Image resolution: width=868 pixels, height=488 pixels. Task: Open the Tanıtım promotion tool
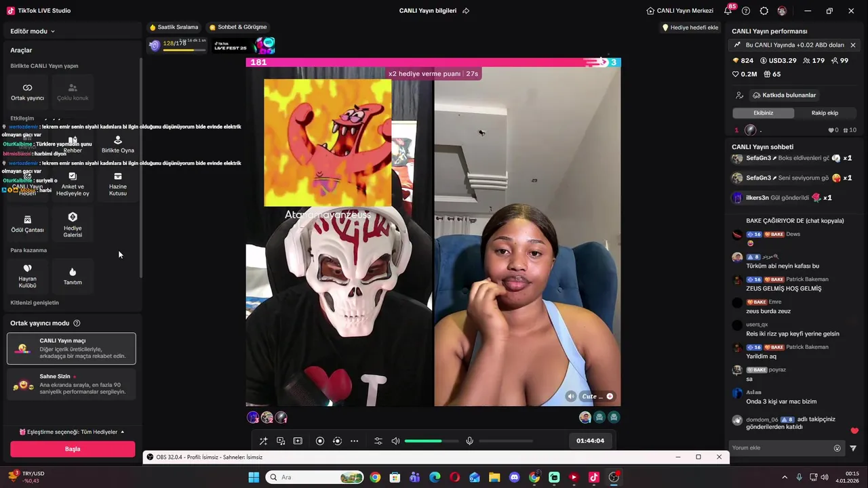click(73, 276)
